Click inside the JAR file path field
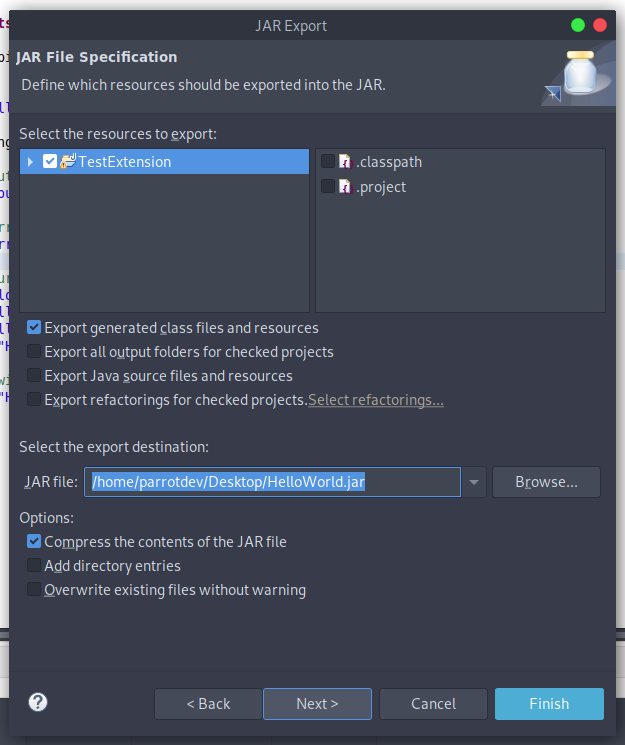Image resolution: width=625 pixels, height=745 pixels. click(271, 482)
